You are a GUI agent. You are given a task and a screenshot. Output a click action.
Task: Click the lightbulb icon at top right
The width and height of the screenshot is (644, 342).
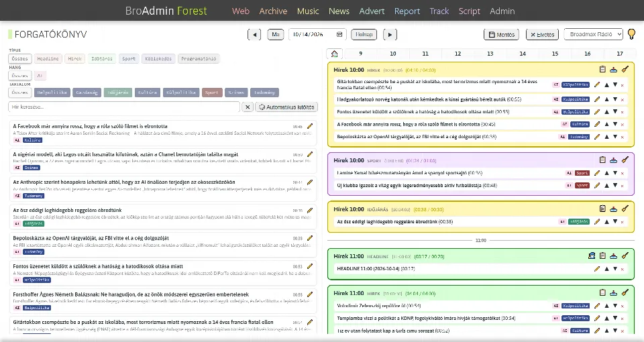632,34
